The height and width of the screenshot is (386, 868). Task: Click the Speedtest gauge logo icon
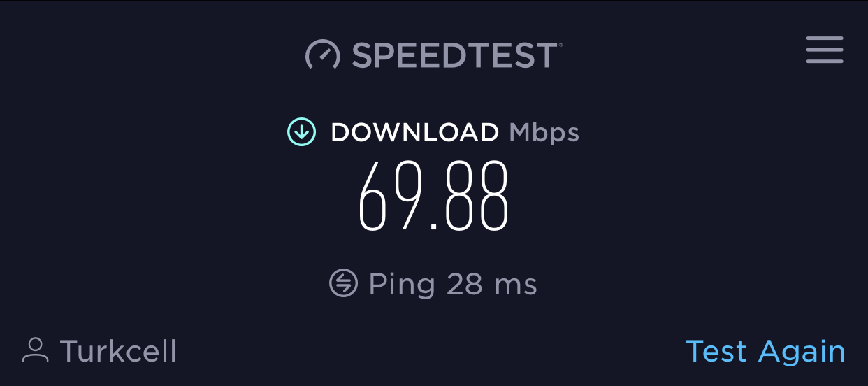(x=322, y=55)
